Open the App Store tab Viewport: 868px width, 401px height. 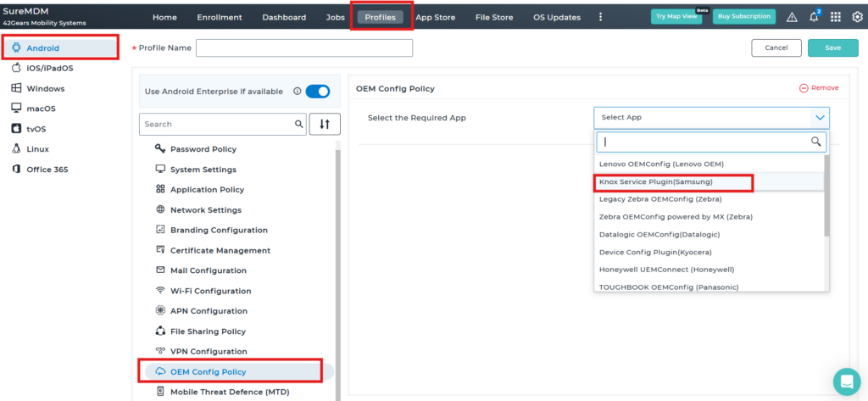(x=436, y=17)
